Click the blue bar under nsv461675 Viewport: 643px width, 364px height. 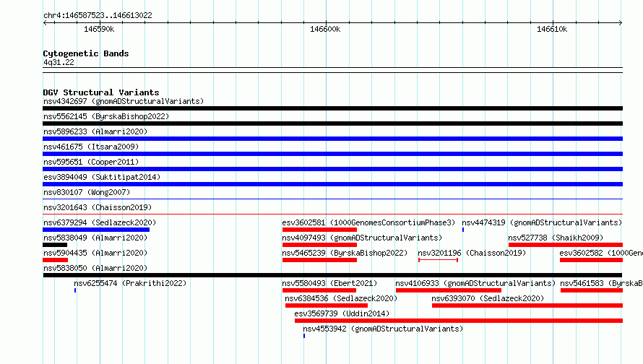(332, 154)
